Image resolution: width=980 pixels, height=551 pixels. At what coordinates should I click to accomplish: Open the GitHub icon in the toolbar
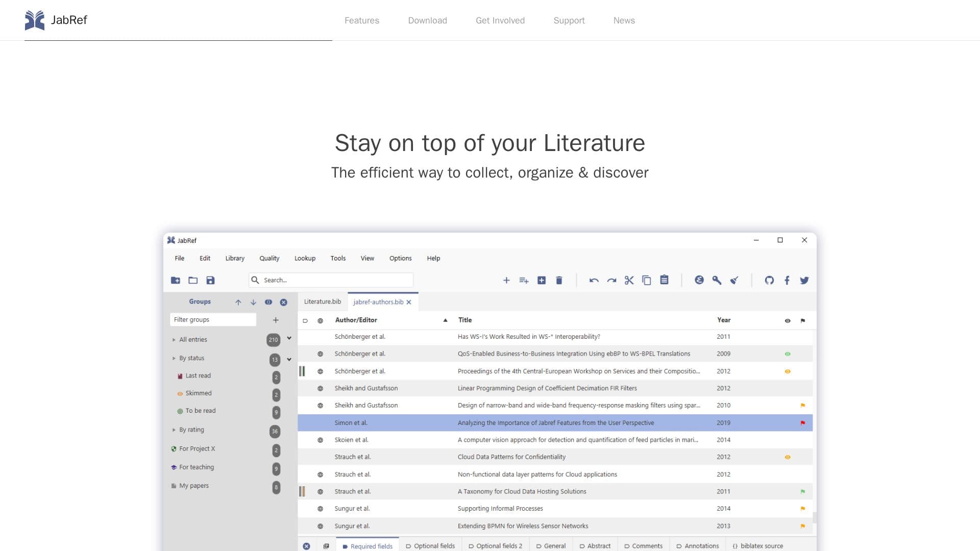[769, 280]
